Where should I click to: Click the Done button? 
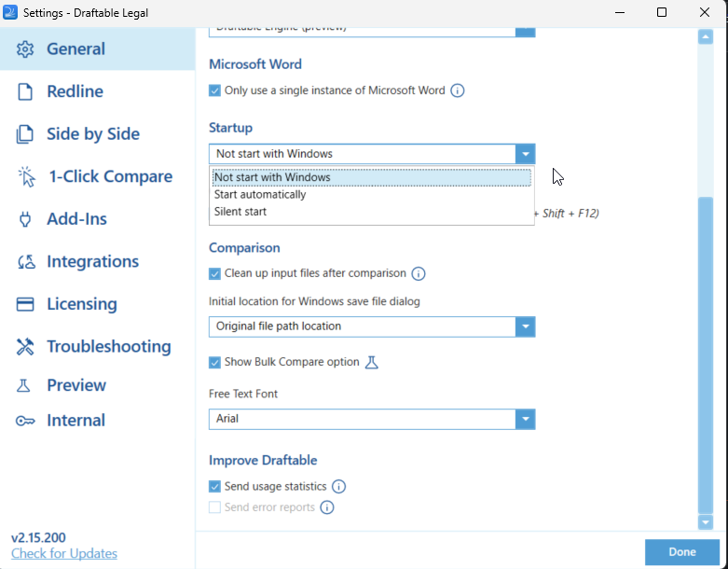tap(682, 552)
